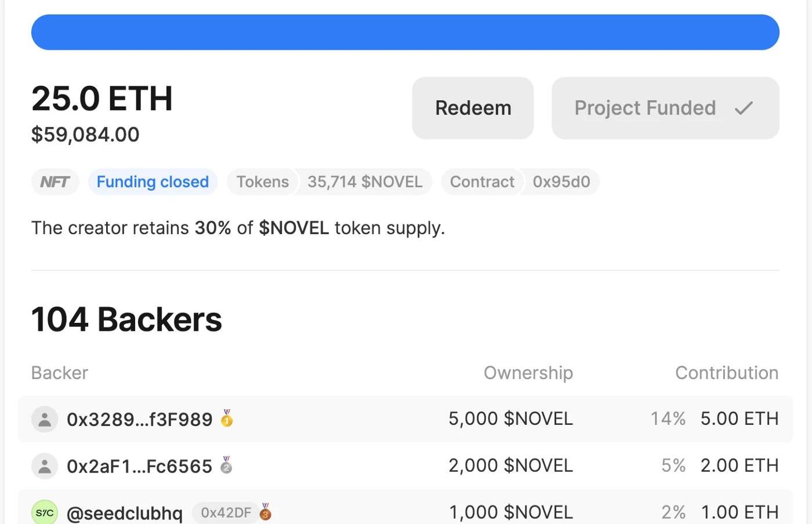Open the @seedclubhq profile link
812x524 pixels.
125,513
